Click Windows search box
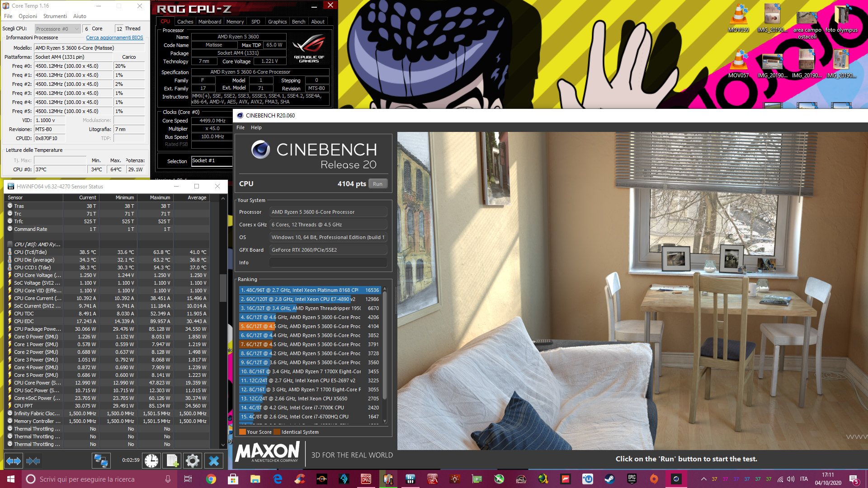 coord(99,479)
